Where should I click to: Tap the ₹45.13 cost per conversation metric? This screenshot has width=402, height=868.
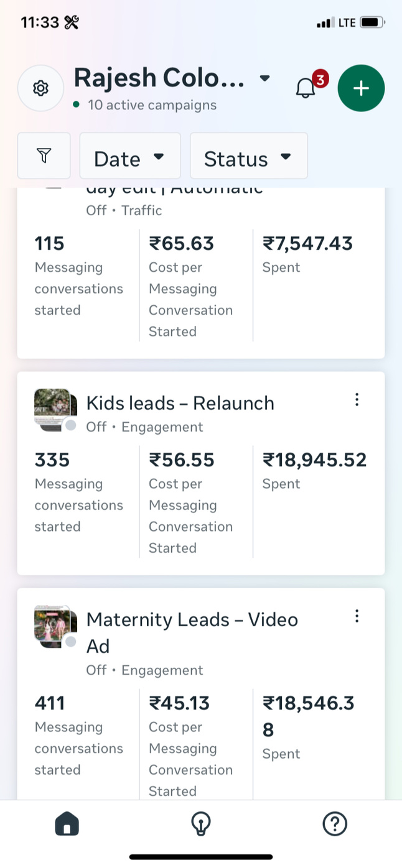(x=190, y=746)
